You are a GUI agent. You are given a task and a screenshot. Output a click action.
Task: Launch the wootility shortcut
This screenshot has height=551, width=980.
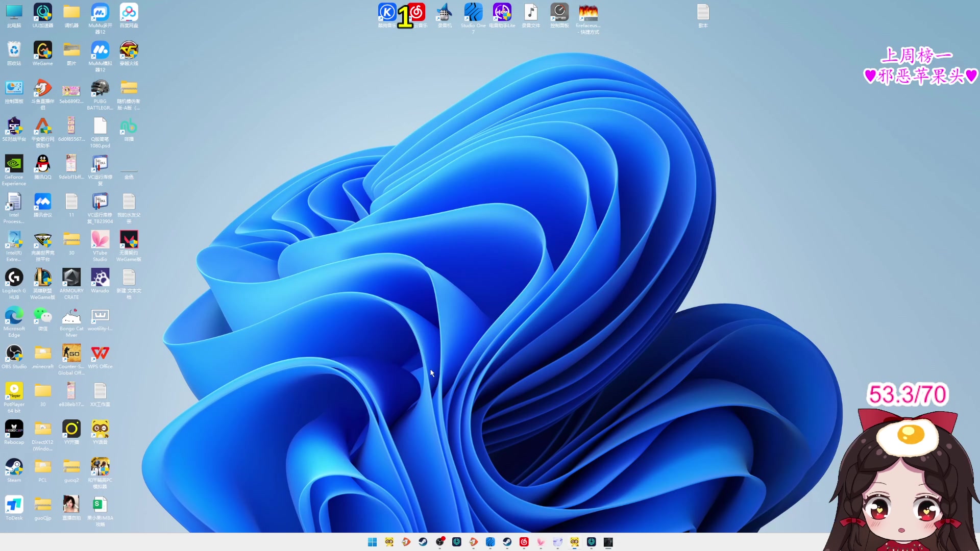(x=100, y=319)
